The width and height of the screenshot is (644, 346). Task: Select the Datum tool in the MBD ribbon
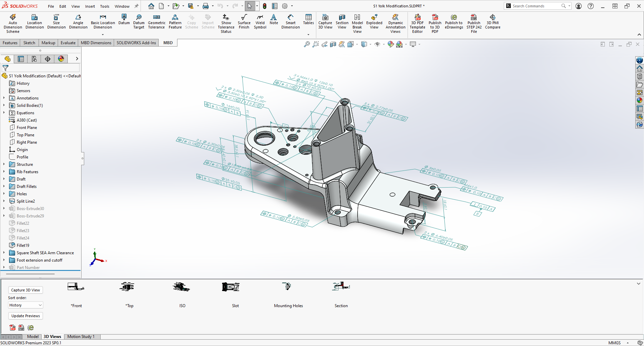click(x=124, y=21)
